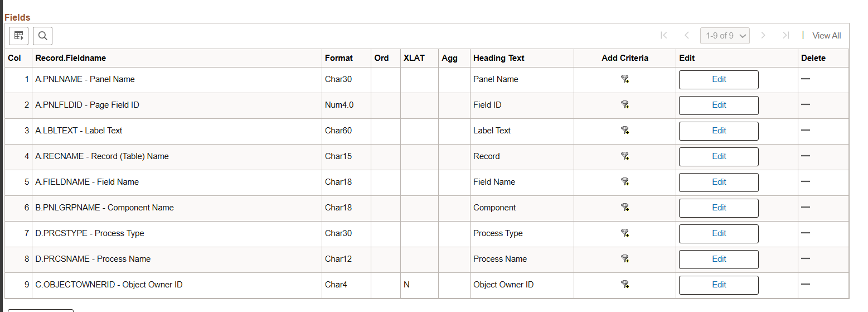Add criteria for B.PNLGRPNAME Component Name field

click(625, 208)
